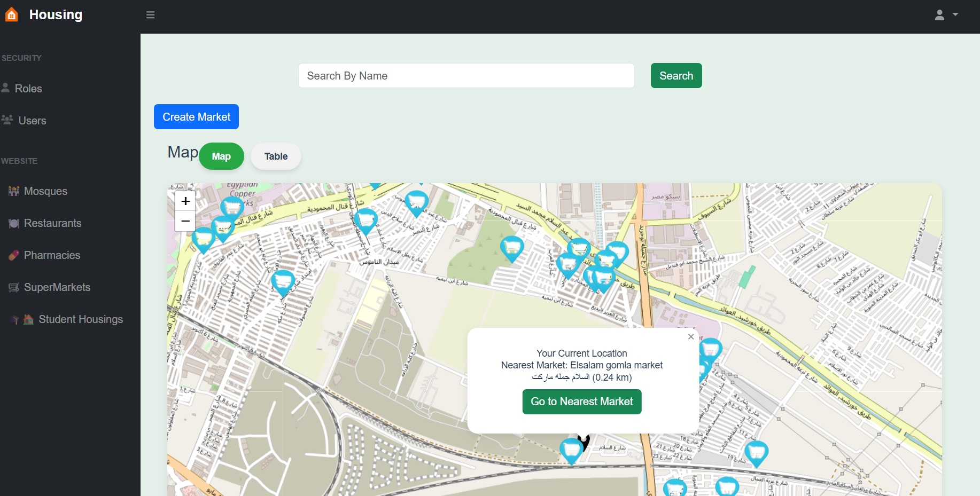
Task: Select the market marker next to the location pin
Action: (x=571, y=452)
